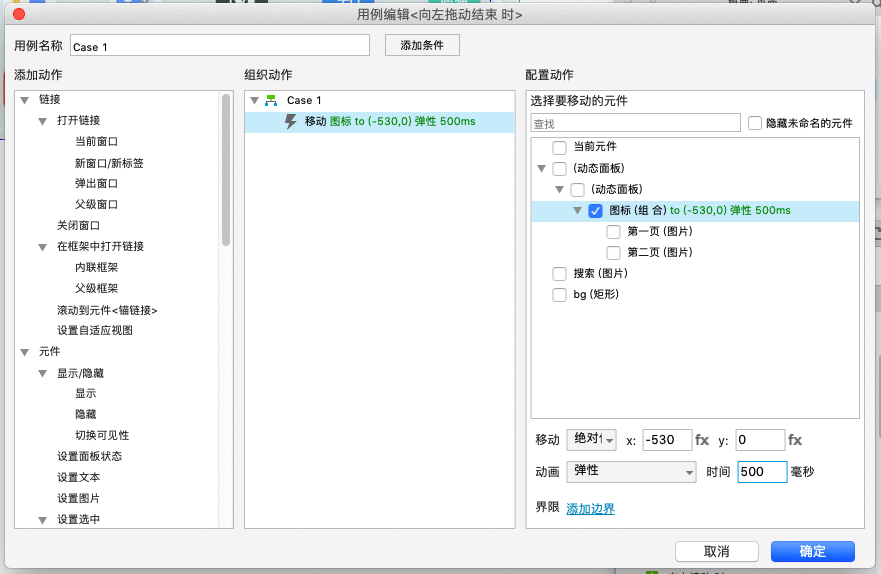Select 新窗口/新标签 action
The image size is (881, 574).
click(109, 163)
